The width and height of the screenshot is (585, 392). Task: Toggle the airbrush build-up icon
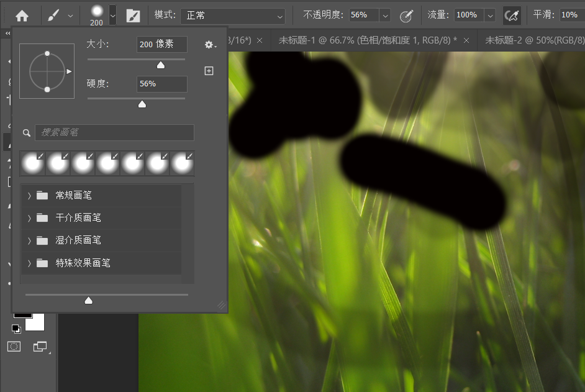pos(512,16)
